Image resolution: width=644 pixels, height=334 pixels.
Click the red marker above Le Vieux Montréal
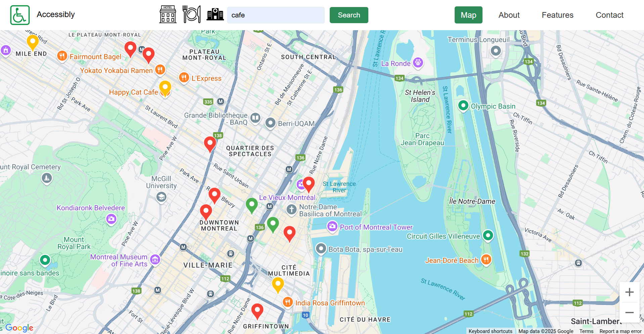[309, 185]
